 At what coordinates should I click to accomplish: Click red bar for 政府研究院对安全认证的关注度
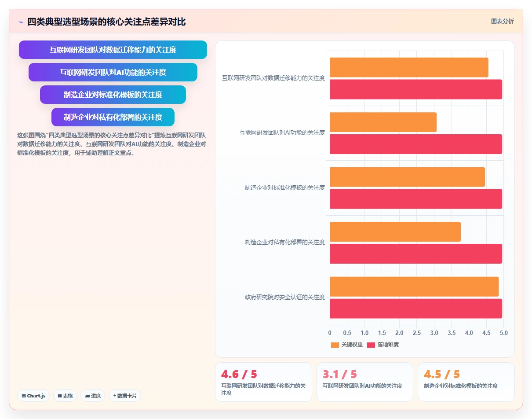416,309
